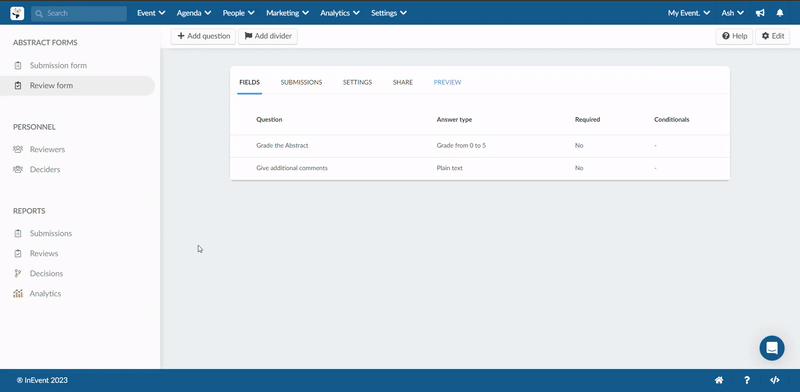Switch to the Submissions tab

301,83
